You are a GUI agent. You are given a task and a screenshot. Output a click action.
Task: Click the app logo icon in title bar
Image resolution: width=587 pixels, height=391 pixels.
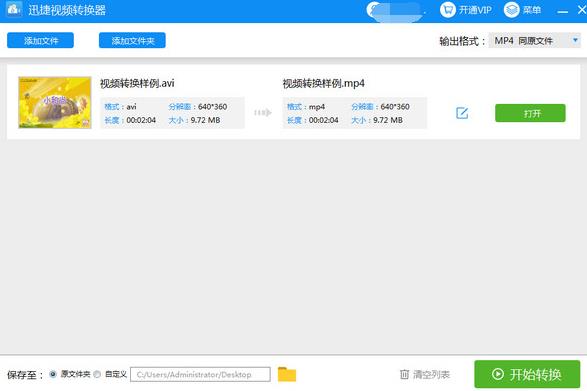(x=14, y=8)
